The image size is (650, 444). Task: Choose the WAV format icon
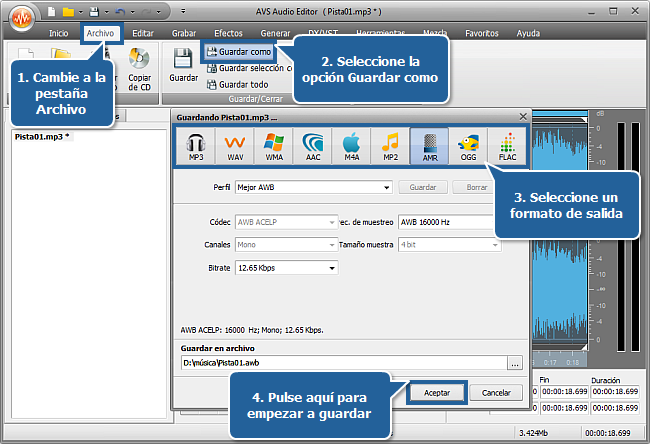click(235, 146)
